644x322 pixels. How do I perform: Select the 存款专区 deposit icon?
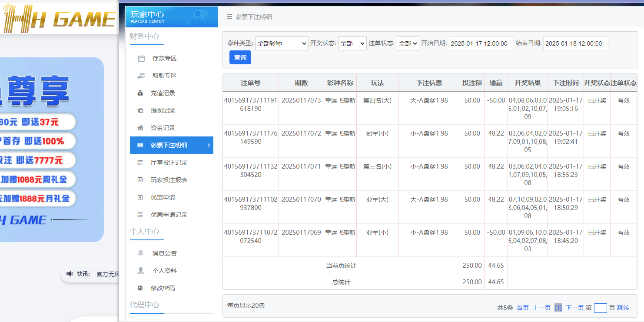[141, 58]
